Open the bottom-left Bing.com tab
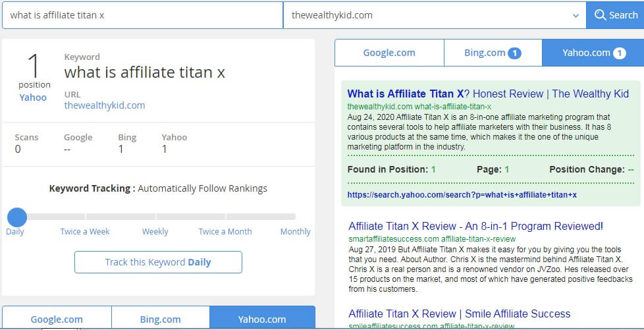Screen dimensions: 644x330 click(161, 319)
